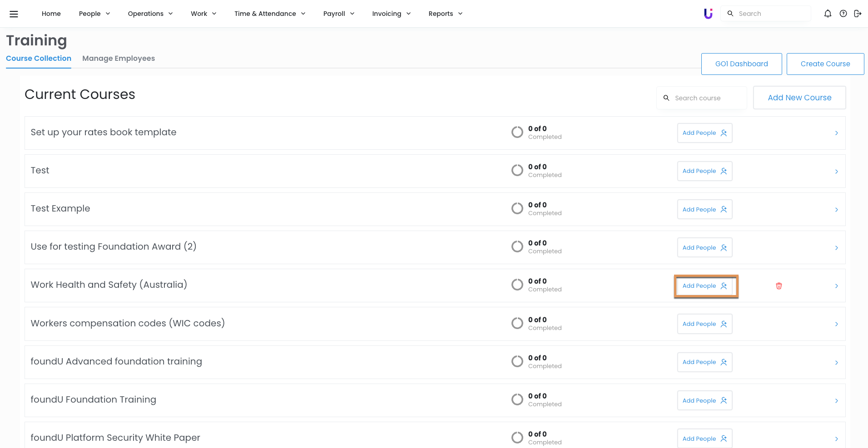Expand the People dropdown menu
Viewport: 868px width, 448px height.
coord(94,14)
